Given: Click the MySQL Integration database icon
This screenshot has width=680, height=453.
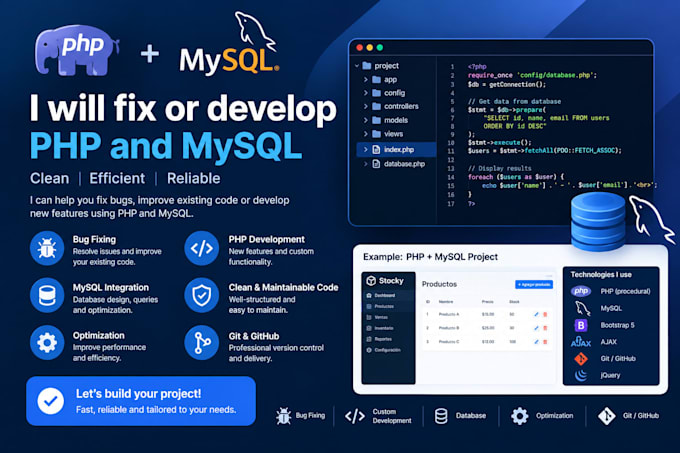Looking at the screenshot, I should coord(47,296).
